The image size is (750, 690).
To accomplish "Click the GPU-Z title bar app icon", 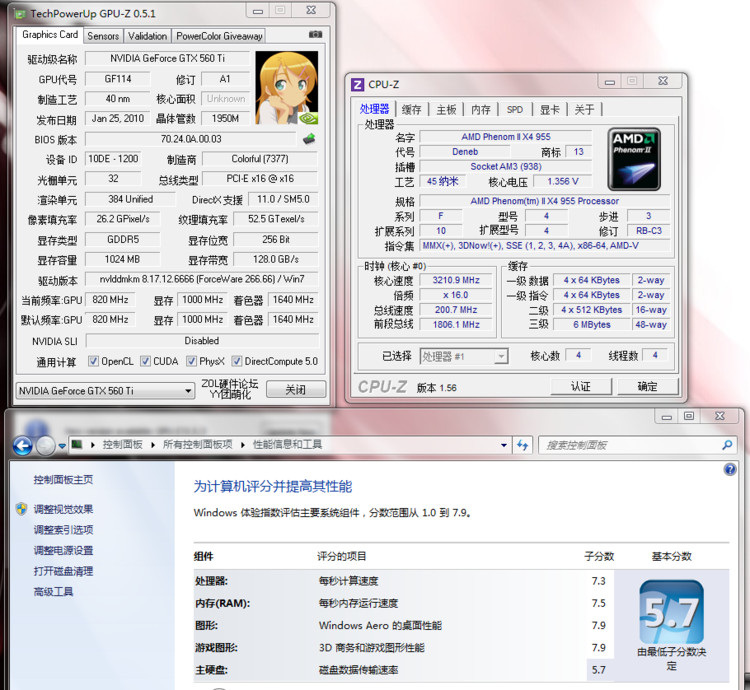I will point(20,14).
